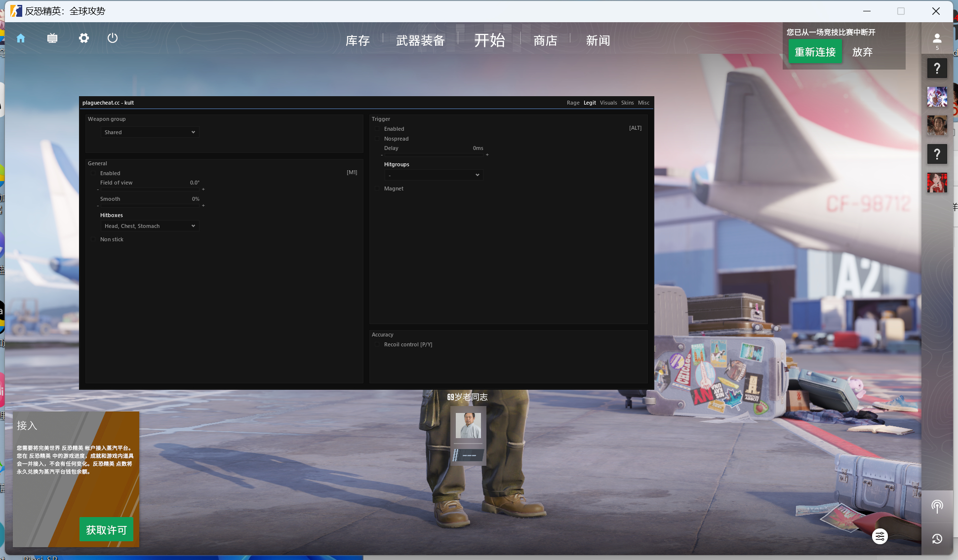Enable Recoil control under Accuracy
This screenshot has width=958, height=560.
click(377, 344)
